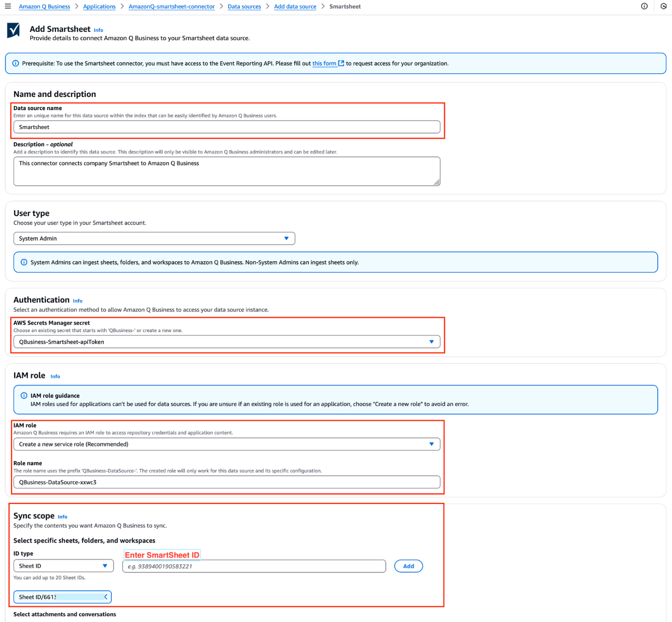
Task: Click the Data source name field
Action: pyautogui.click(x=227, y=127)
